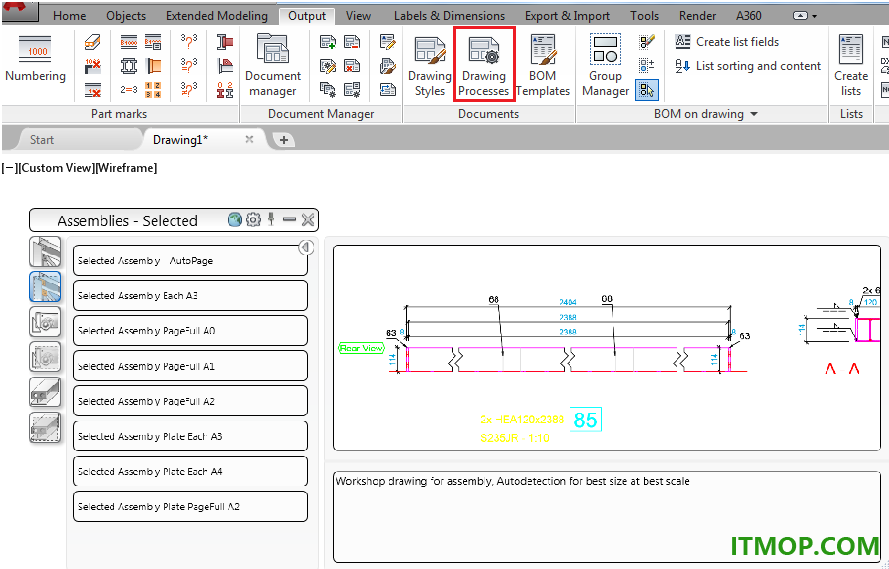Open palette settings via the gear icon
889x569 pixels.
click(253, 219)
